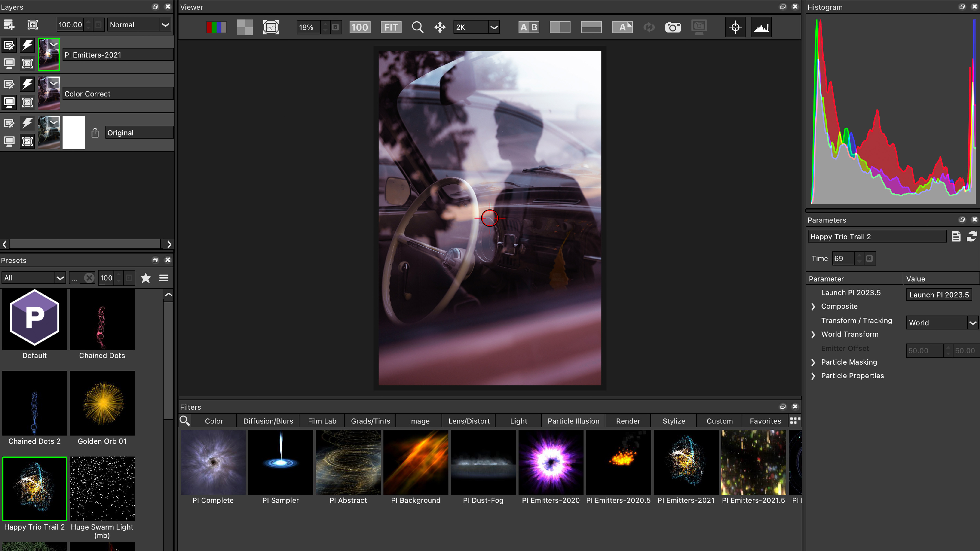Toggle filter lightning on Color Correct layer
980x551 pixels.
pyautogui.click(x=27, y=84)
